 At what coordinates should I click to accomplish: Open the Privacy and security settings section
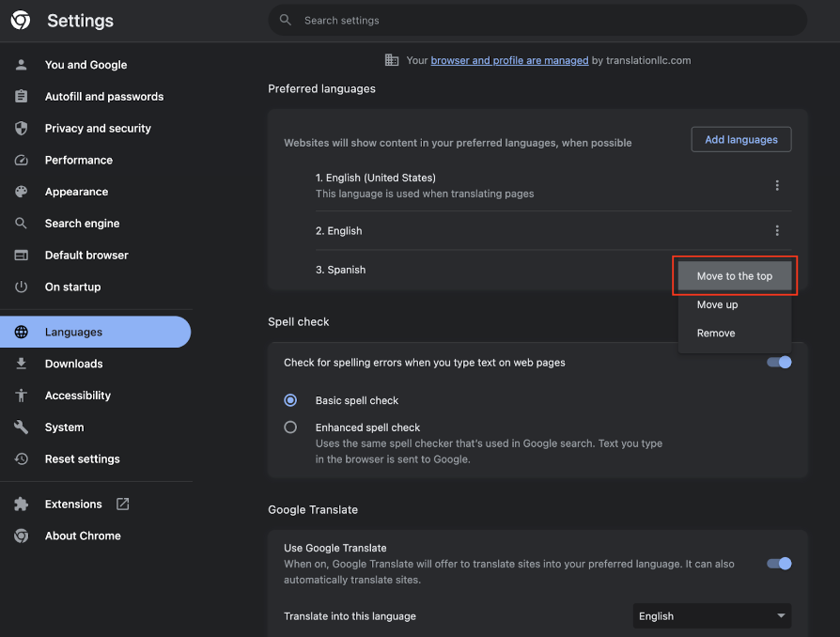(x=98, y=128)
